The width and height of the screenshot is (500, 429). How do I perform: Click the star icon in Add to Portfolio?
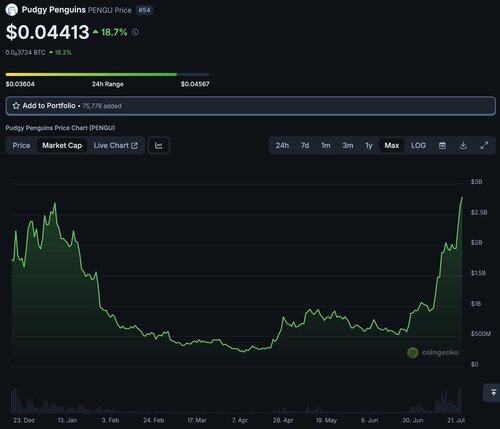16,106
